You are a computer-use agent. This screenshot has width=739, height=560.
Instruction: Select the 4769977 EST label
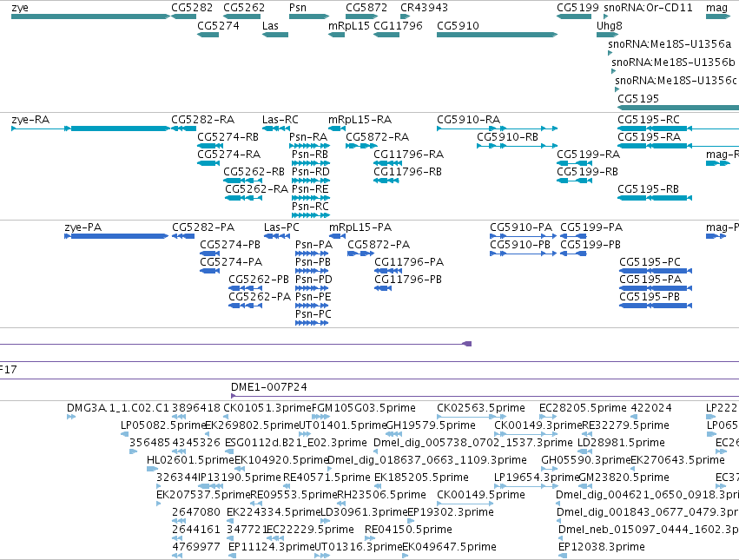[196, 546]
